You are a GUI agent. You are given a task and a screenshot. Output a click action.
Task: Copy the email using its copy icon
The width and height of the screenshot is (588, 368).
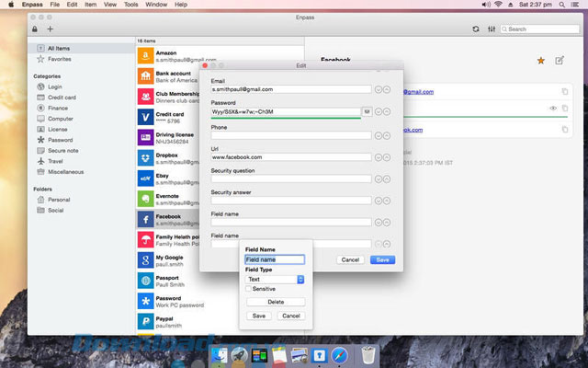(x=565, y=92)
